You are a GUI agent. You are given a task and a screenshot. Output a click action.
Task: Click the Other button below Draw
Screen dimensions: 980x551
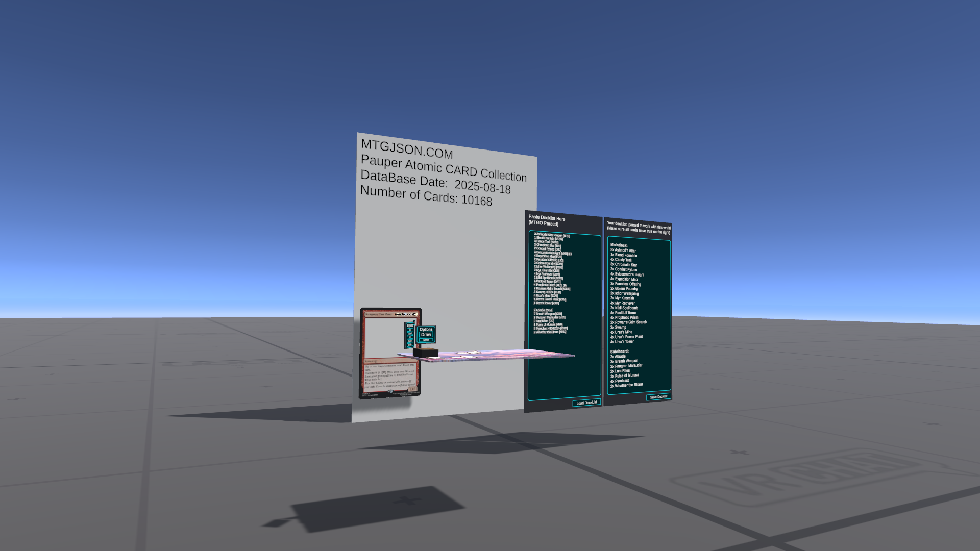click(x=426, y=340)
